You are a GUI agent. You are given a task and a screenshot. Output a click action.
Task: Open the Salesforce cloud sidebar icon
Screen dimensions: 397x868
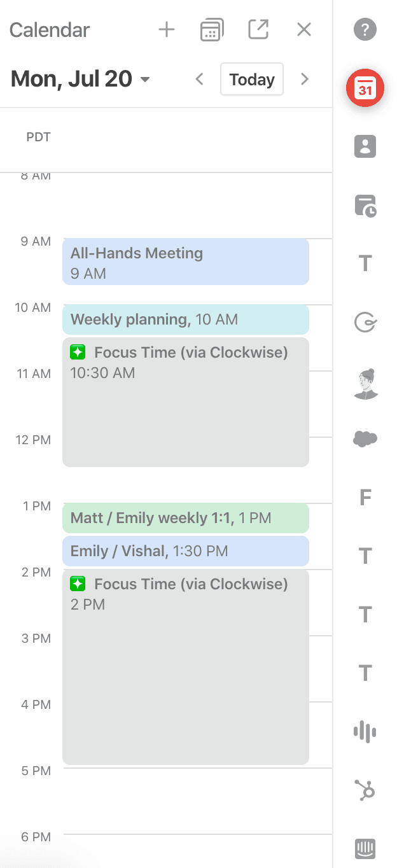click(365, 438)
